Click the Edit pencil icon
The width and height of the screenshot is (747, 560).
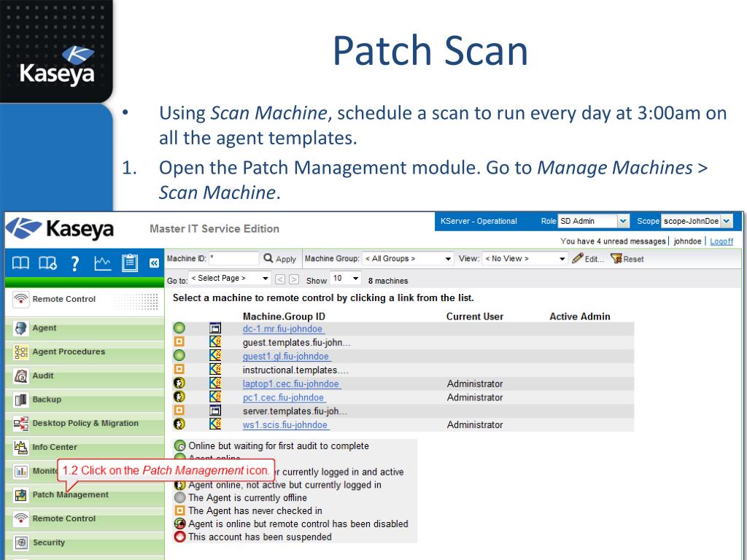(578, 258)
